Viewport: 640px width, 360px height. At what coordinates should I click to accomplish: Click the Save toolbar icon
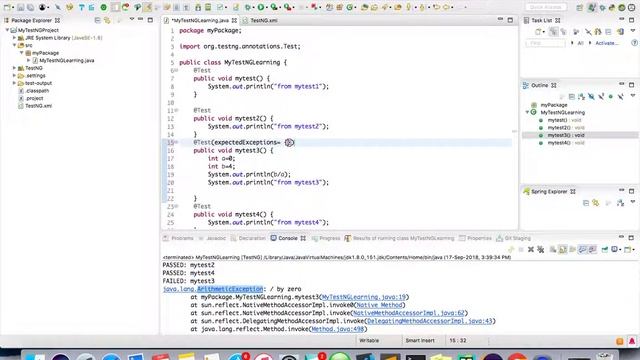pyautogui.click(x=20, y=7)
